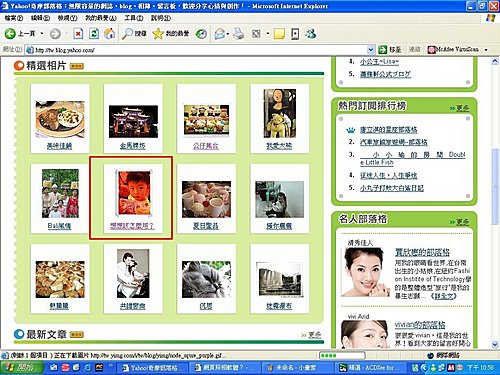Open the toy figures collection photo thumbnail
This screenshot has width=500, height=375.
206,120
